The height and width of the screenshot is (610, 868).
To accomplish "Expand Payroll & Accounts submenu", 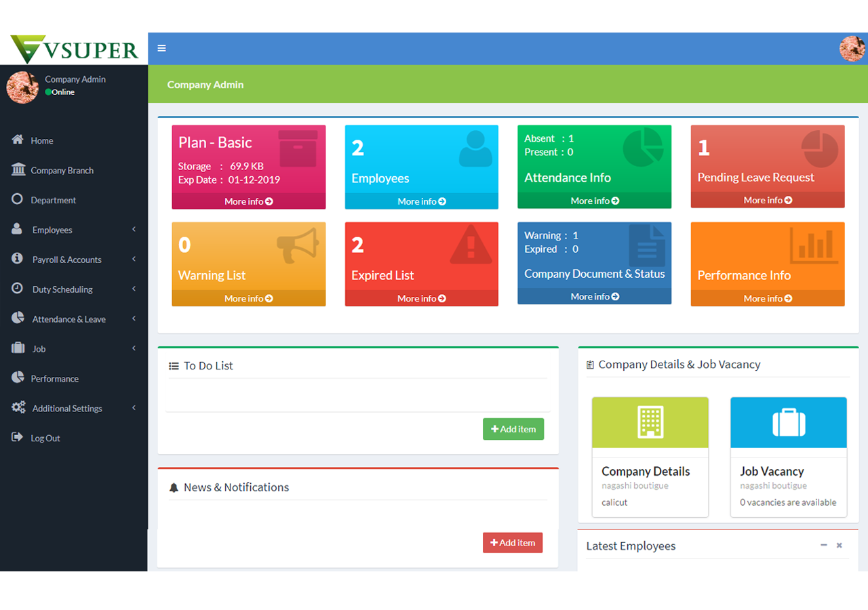I will coord(134,260).
